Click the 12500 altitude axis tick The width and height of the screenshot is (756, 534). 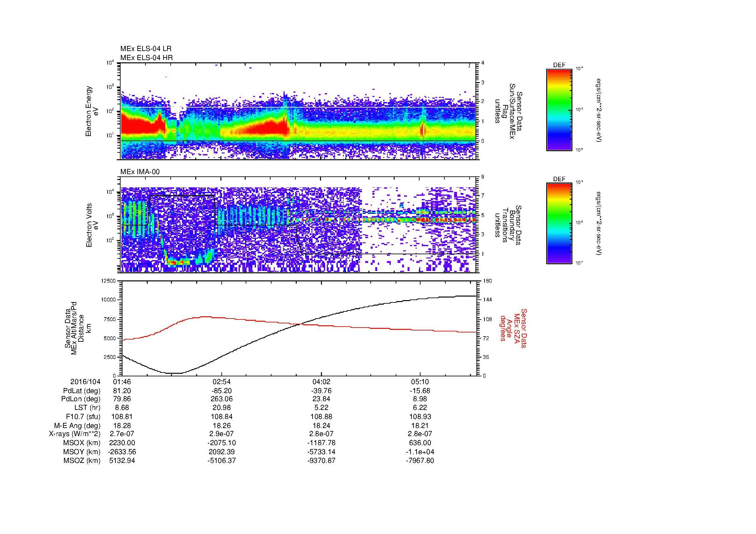click(109, 281)
